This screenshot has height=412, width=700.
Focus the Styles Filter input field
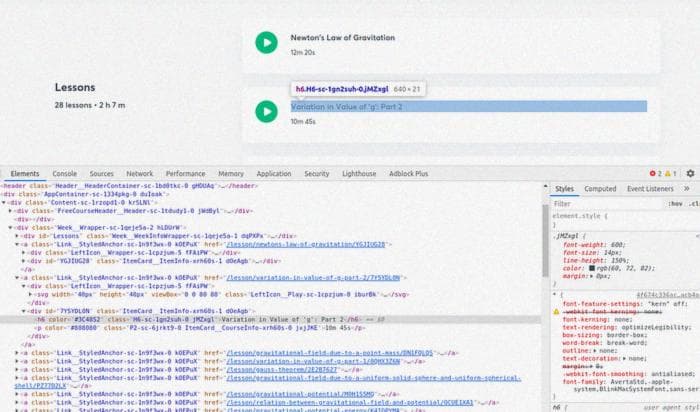click(607, 204)
